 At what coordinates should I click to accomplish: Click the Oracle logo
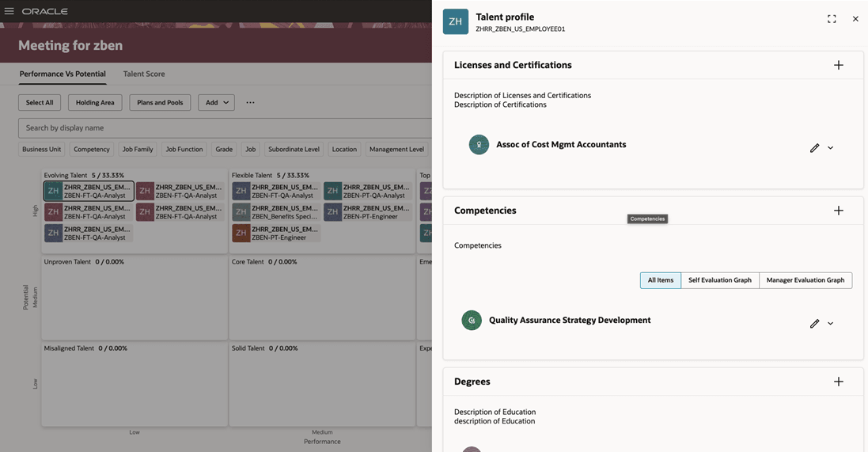[45, 11]
